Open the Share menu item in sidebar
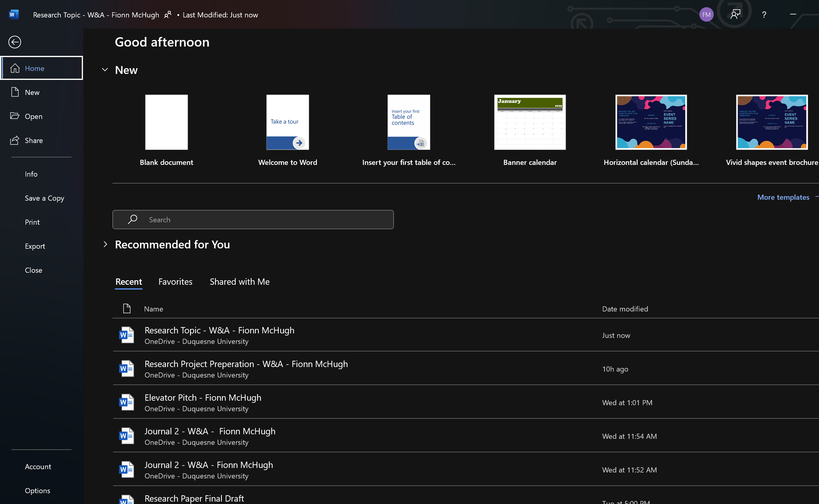 (x=33, y=140)
